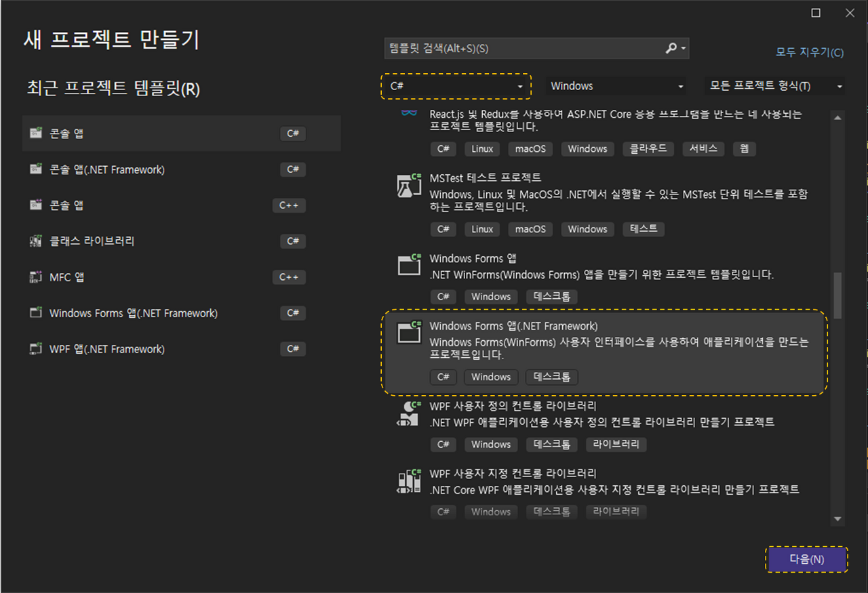Image resolution: width=868 pixels, height=593 pixels.
Task: Click the Linux tag on MSTest template
Action: coord(482,229)
